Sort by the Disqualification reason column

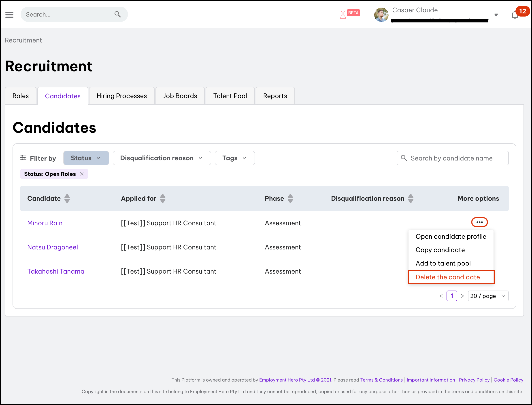(411, 198)
